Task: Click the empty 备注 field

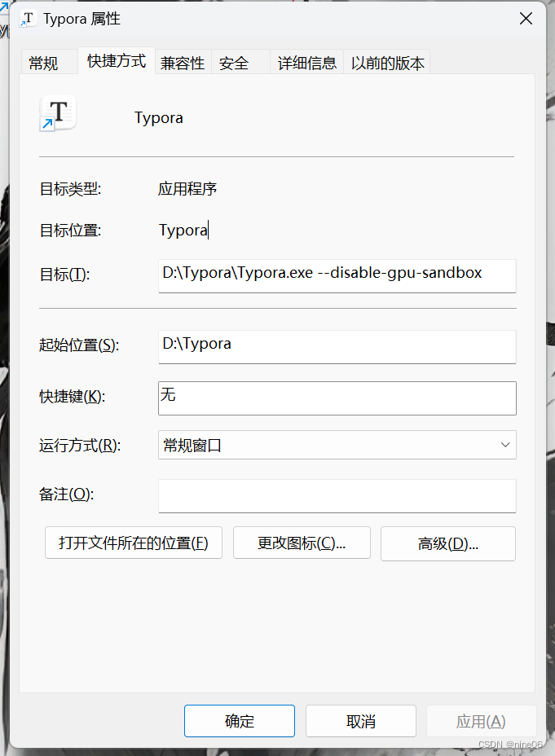Action: (x=337, y=496)
